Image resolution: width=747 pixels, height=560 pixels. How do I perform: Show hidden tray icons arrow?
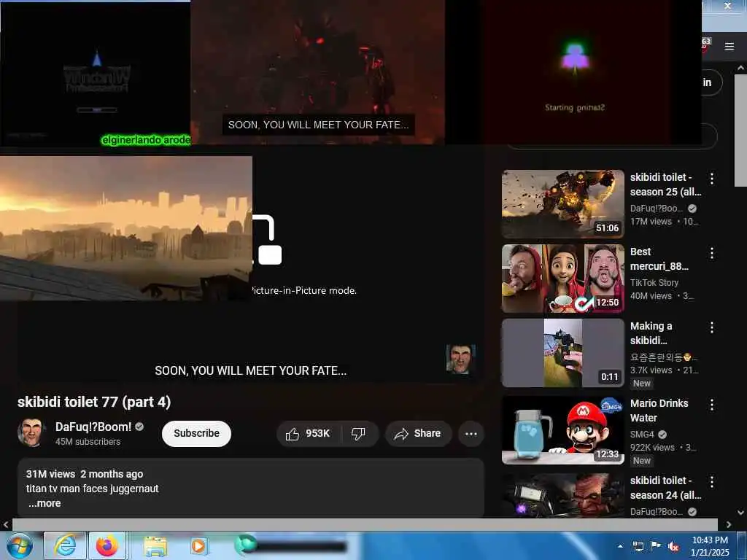[x=620, y=546]
